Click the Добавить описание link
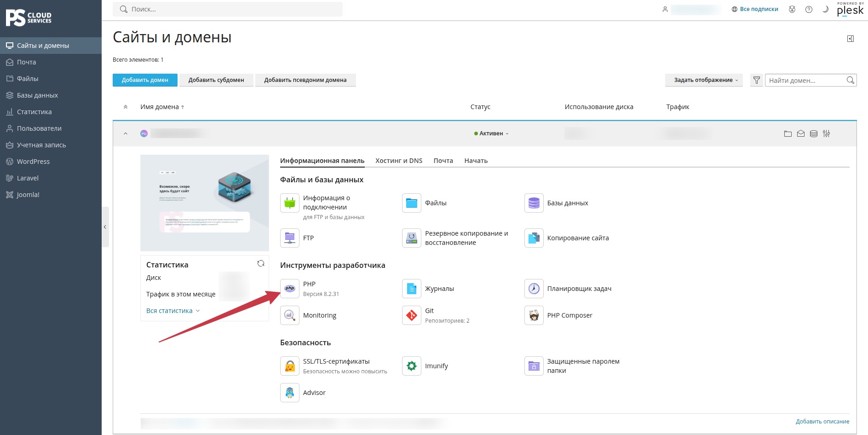Screen dimensions: 868x435 (x=822, y=422)
